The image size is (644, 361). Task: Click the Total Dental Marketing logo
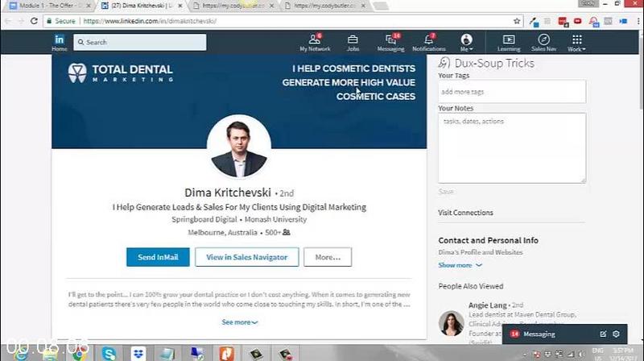pos(120,73)
